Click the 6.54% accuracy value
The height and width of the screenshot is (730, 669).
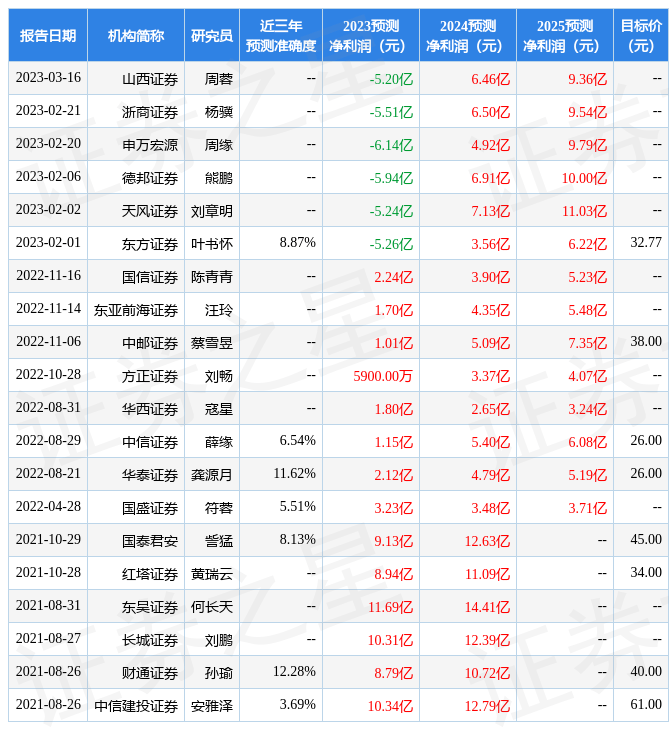click(297, 441)
